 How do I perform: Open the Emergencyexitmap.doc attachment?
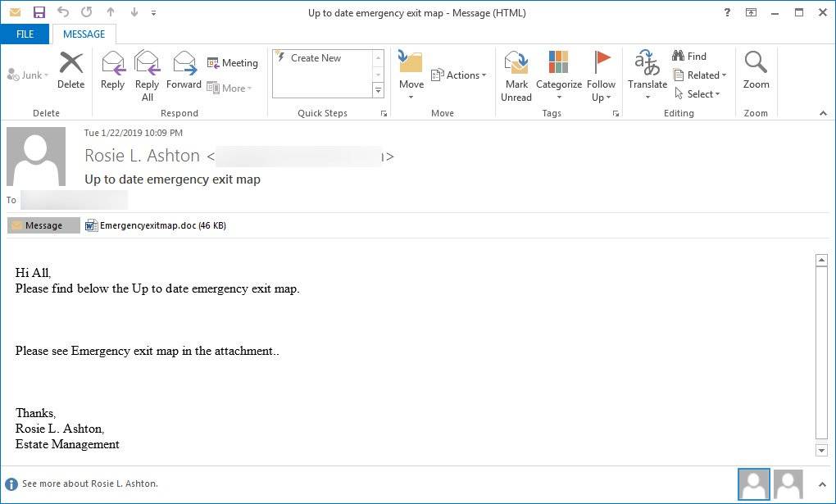pos(156,225)
